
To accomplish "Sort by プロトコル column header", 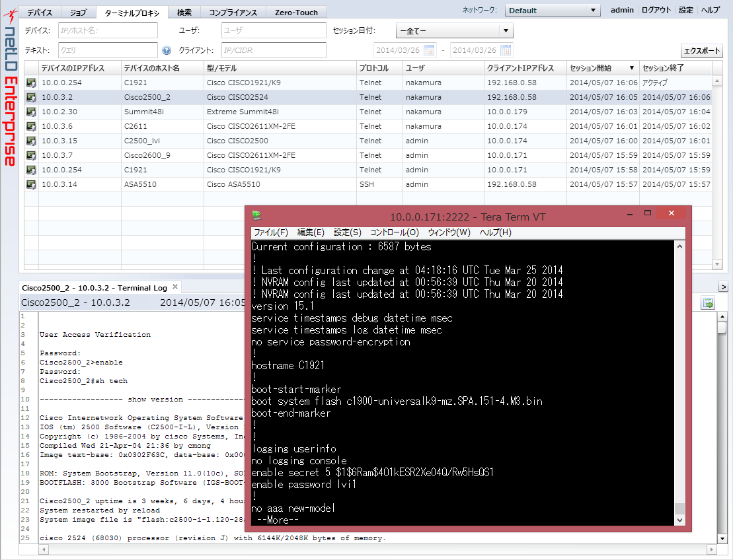I will tap(379, 68).
